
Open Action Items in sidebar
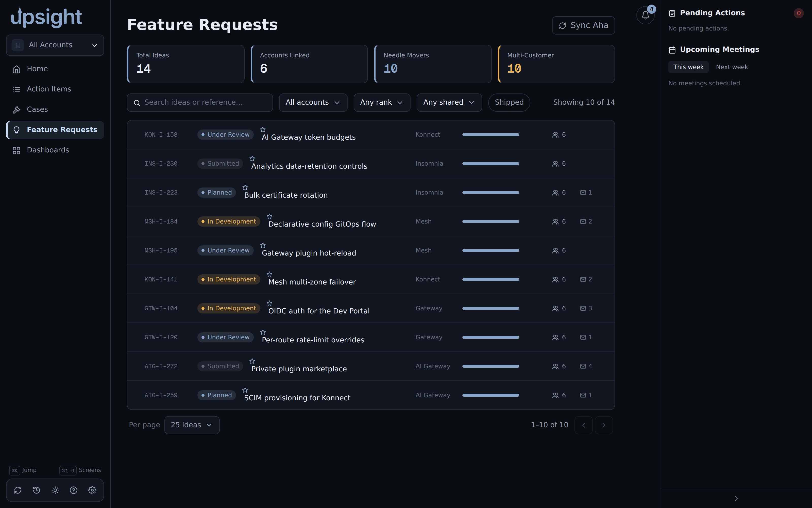[55, 89]
